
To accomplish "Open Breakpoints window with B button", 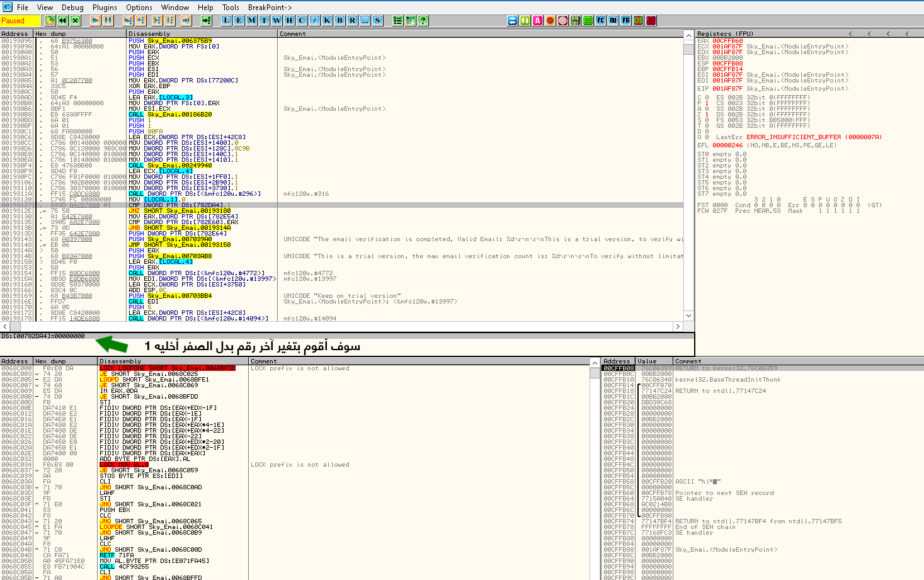I will pos(339,20).
